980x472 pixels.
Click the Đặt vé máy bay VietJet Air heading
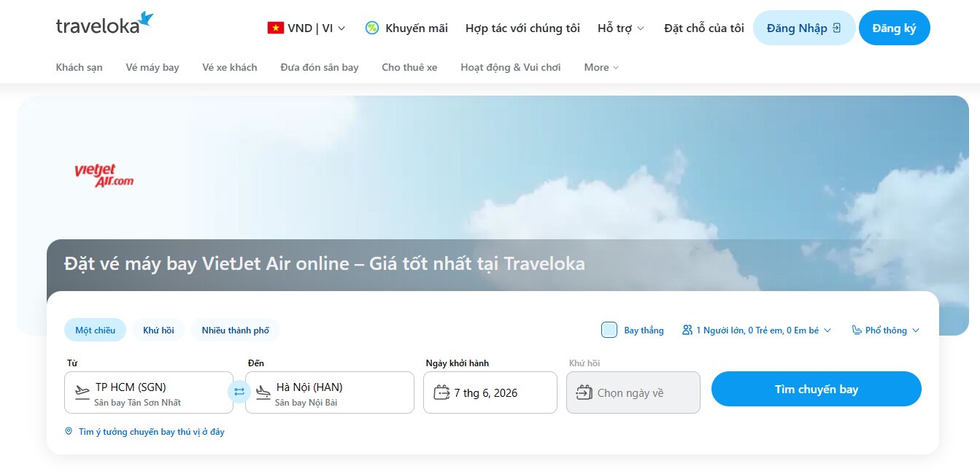tap(325, 263)
